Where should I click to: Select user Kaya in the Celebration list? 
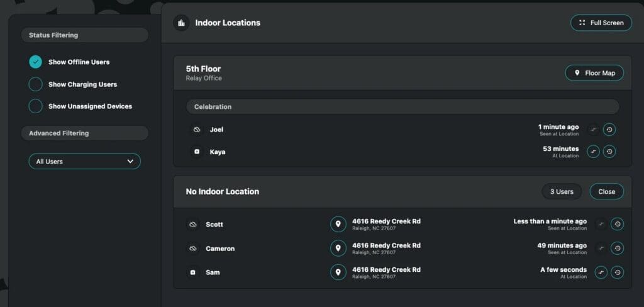pos(217,152)
